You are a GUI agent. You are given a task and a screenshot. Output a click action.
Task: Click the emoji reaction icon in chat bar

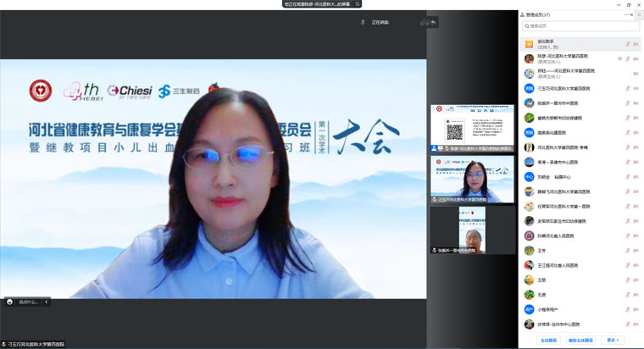point(9,302)
